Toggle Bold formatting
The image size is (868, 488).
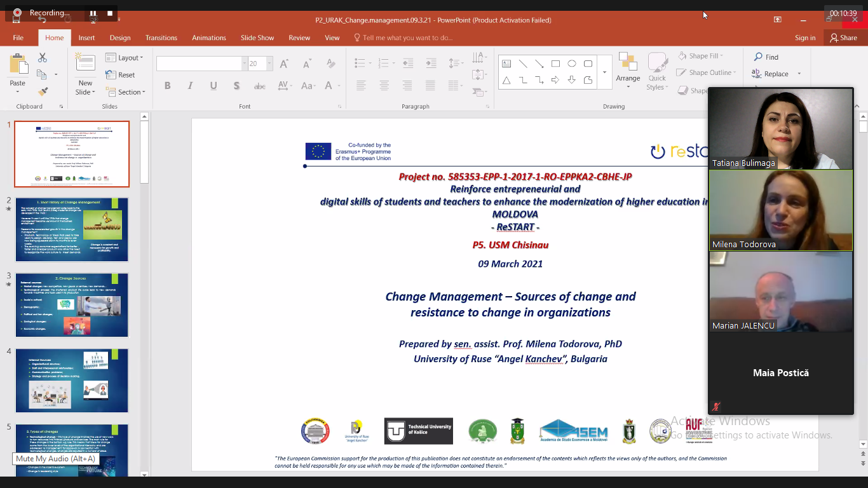coord(168,86)
